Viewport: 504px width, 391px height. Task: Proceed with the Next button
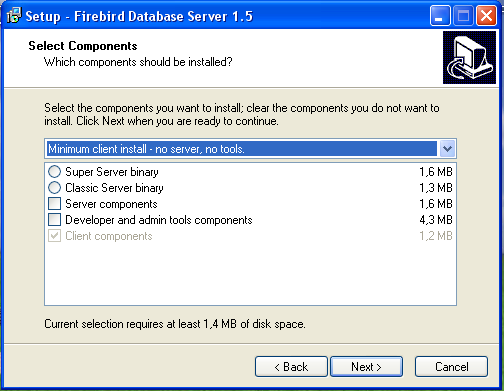click(x=366, y=367)
